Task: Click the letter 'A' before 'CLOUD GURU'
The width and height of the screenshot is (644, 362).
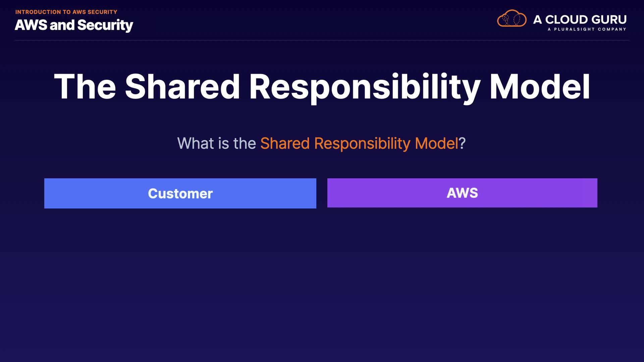Action: pyautogui.click(x=537, y=19)
